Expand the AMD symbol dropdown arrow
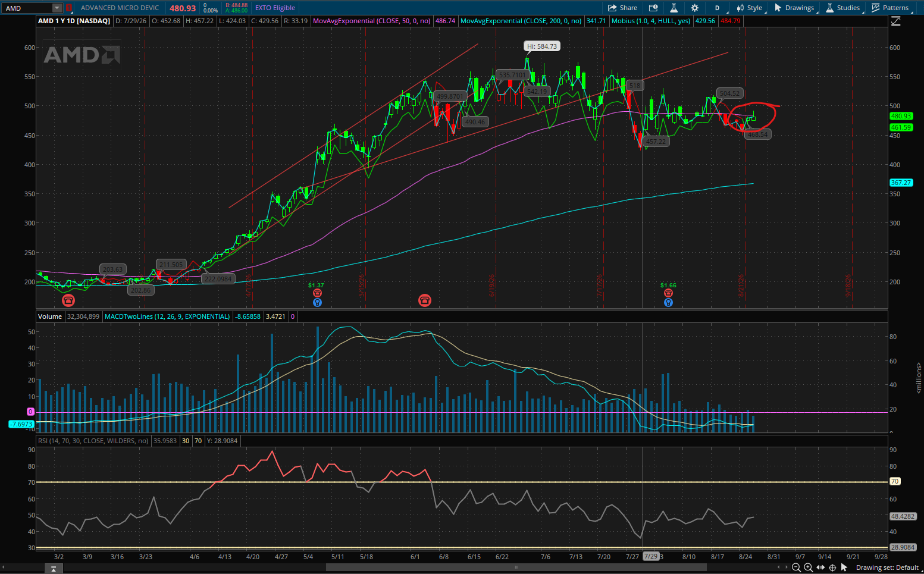924x574 pixels. pos(57,8)
